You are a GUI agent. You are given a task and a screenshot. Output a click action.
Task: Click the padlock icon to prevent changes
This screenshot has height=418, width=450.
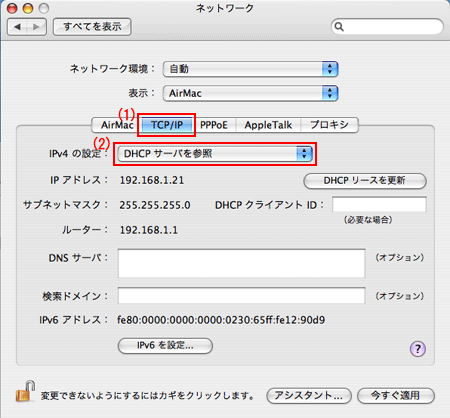(25, 391)
